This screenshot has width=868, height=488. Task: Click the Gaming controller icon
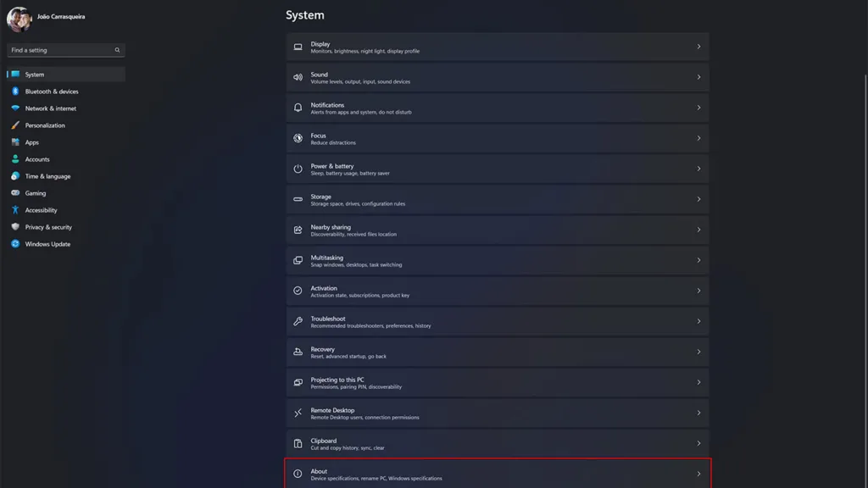pos(15,193)
